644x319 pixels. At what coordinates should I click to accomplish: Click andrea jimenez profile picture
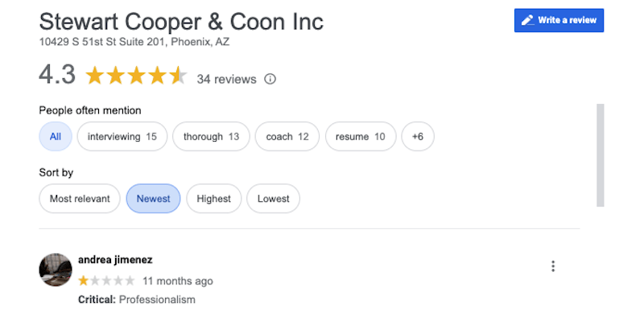(x=56, y=270)
